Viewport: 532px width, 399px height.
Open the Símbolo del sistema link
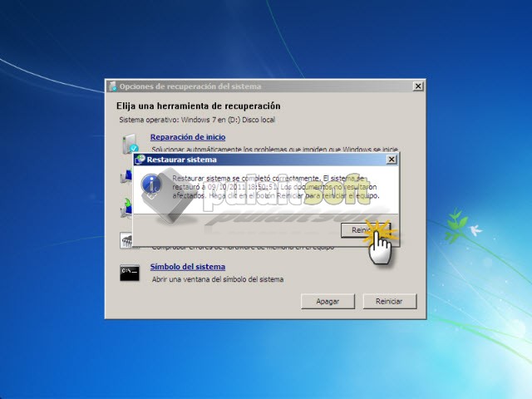coord(187,266)
